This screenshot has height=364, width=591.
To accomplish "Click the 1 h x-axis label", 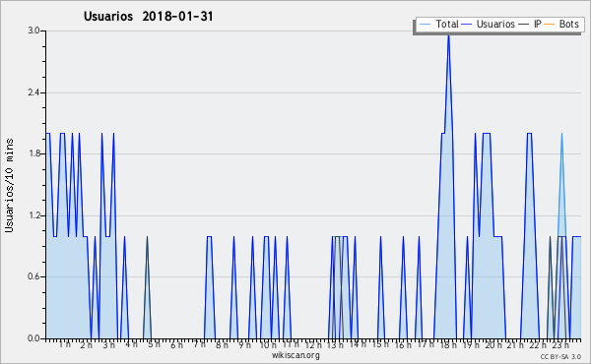I will click(64, 344).
